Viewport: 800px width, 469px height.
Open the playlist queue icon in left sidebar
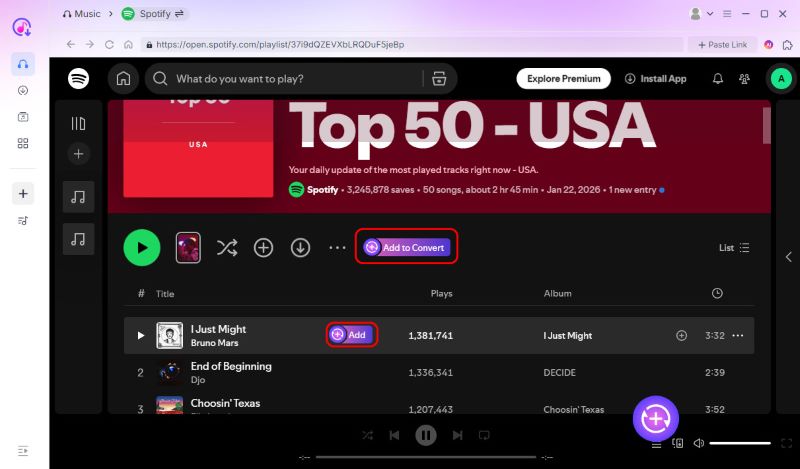23,220
